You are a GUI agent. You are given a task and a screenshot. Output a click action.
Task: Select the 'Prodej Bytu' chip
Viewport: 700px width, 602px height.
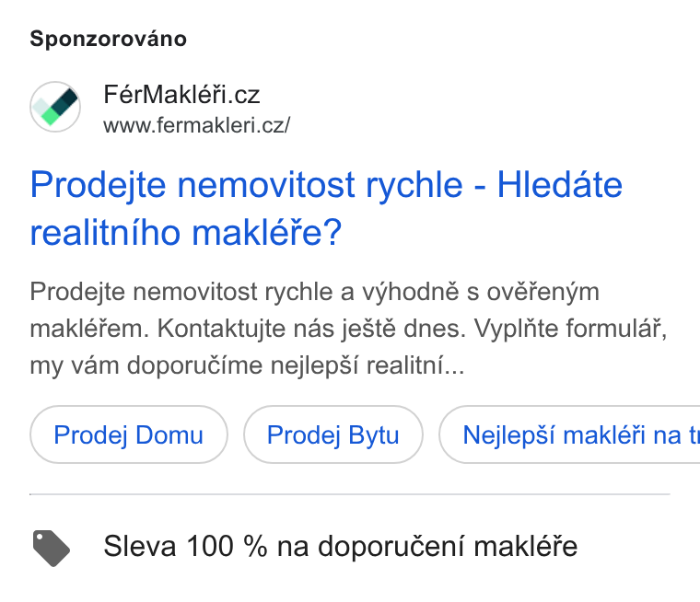coord(333,434)
